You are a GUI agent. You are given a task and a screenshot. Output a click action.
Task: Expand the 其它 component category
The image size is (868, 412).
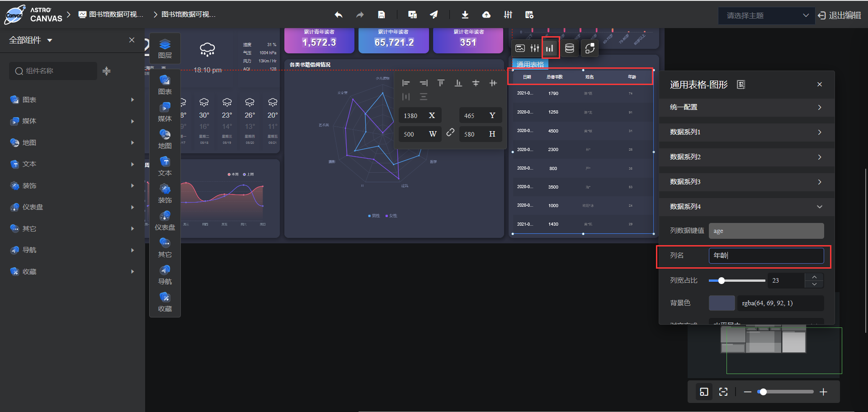pyautogui.click(x=72, y=228)
